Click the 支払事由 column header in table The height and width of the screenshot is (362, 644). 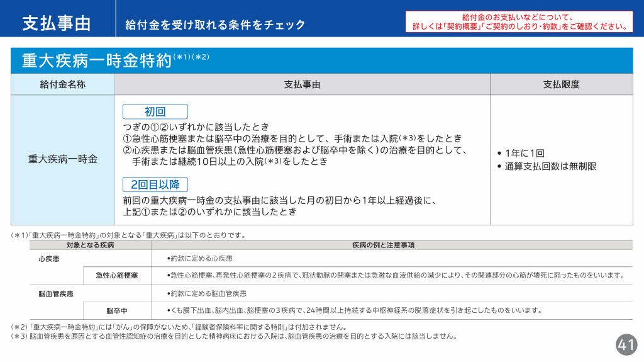(302, 84)
